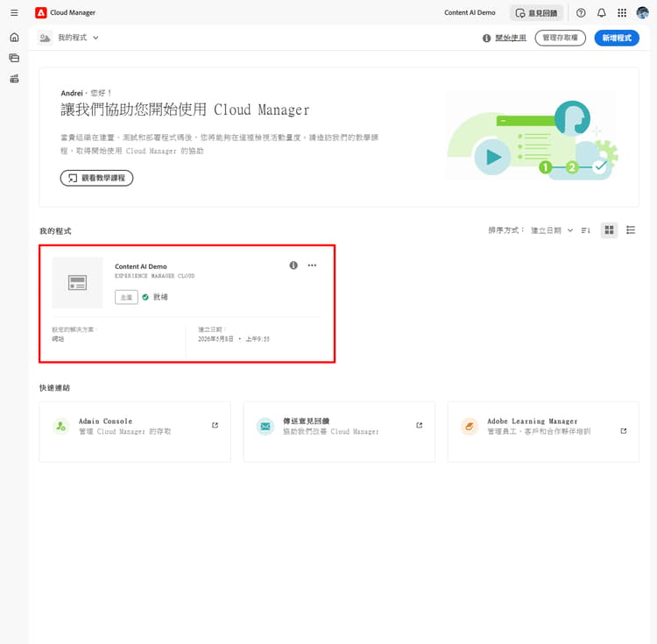
Task: Click the 新增程式 button
Action: pyautogui.click(x=617, y=39)
